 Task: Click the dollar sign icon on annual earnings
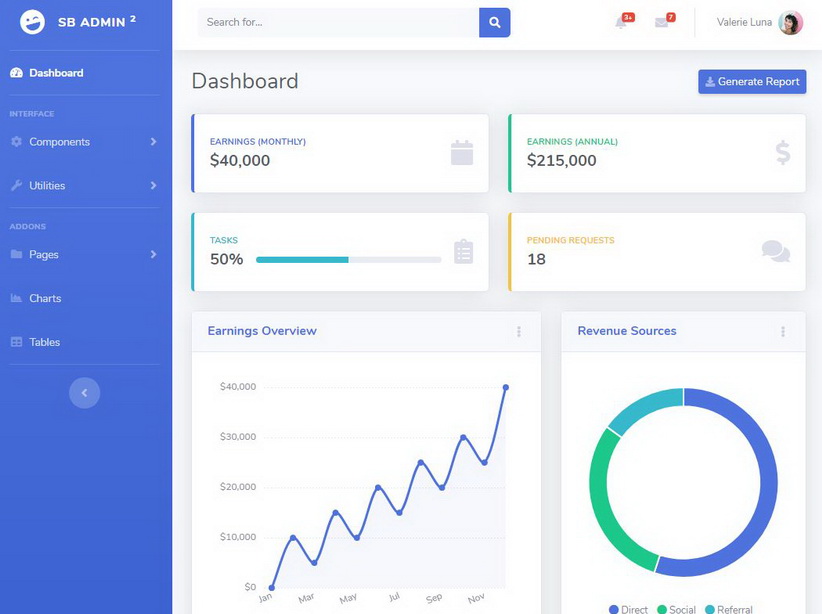[782, 153]
